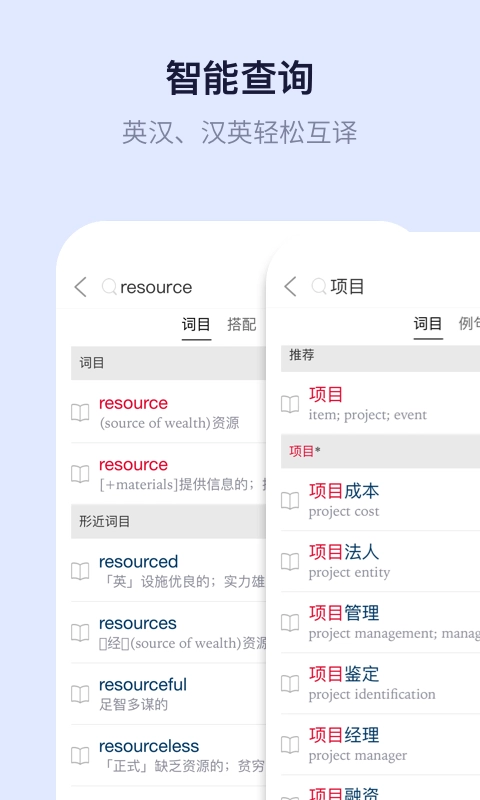Open the 项目管理 project management entry
This screenshot has width=480, height=800.
pyautogui.click(x=381, y=622)
